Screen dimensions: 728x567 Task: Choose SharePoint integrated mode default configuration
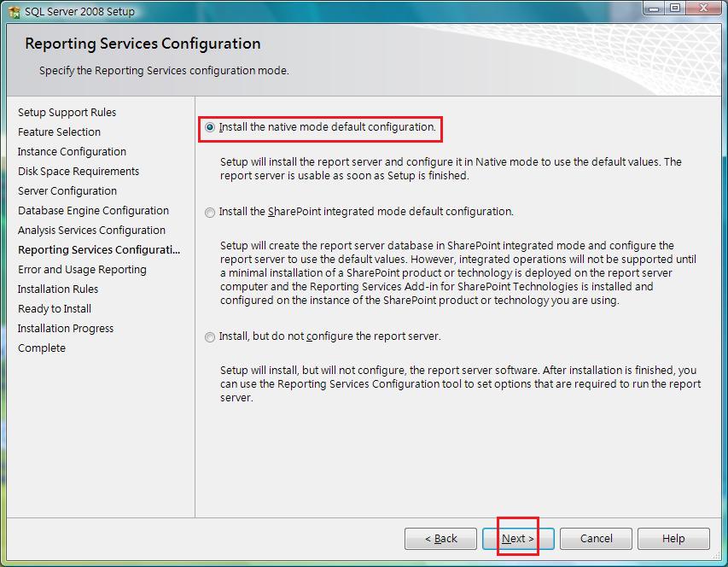click(210, 213)
